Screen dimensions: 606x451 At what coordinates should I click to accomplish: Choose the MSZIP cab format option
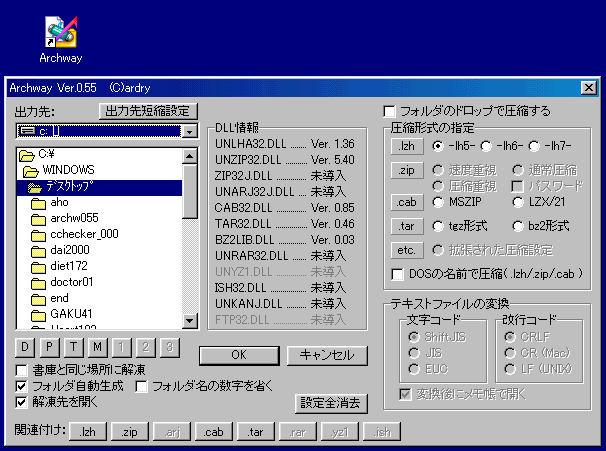coord(438,202)
